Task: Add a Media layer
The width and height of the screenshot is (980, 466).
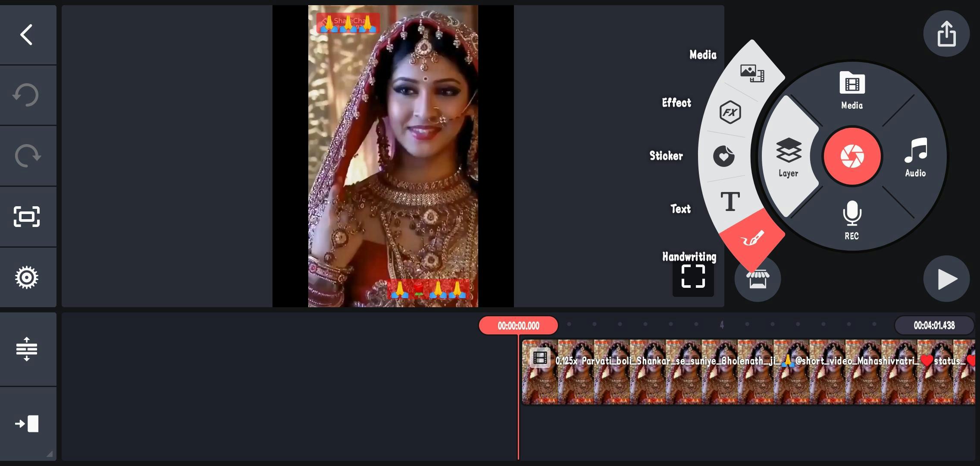Action: point(752,73)
